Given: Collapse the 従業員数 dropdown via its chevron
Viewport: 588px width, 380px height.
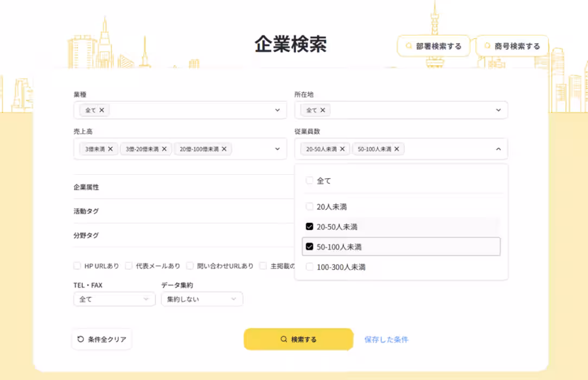Looking at the screenshot, I should [498, 149].
